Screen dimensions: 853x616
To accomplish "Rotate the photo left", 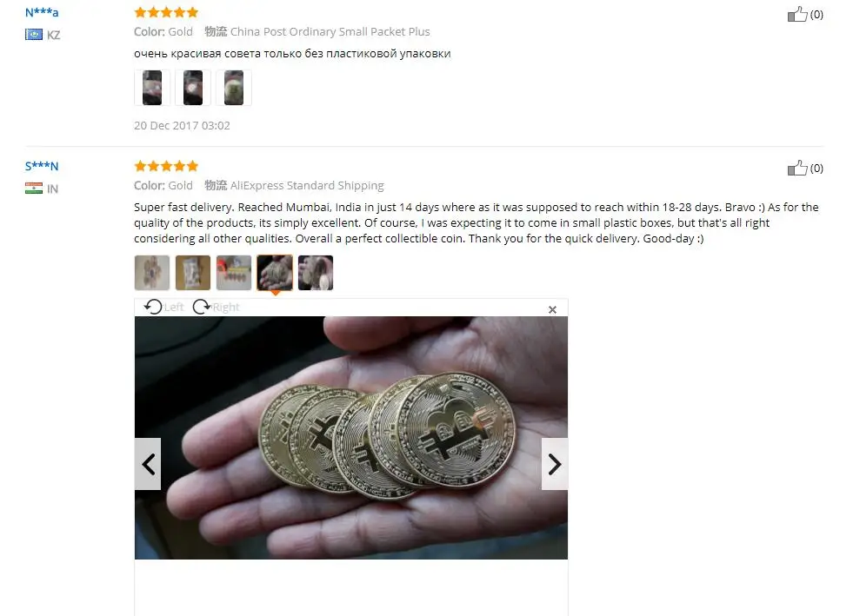I will coord(163,308).
